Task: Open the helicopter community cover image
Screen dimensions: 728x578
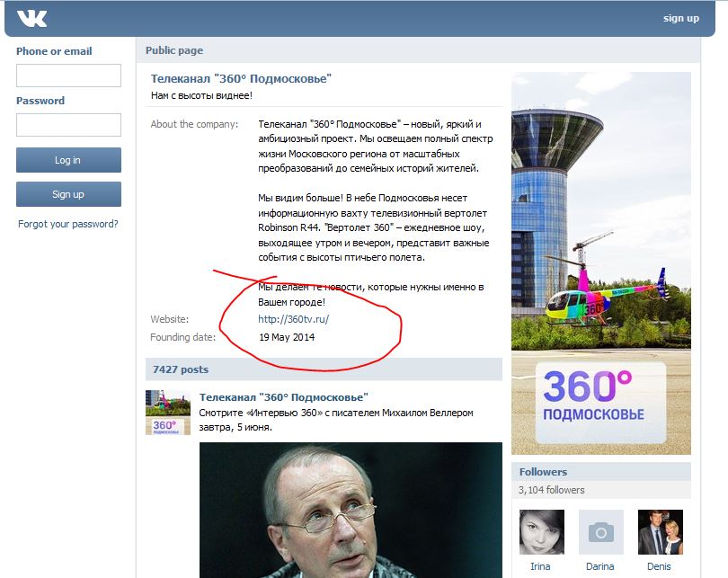Action: point(601,262)
